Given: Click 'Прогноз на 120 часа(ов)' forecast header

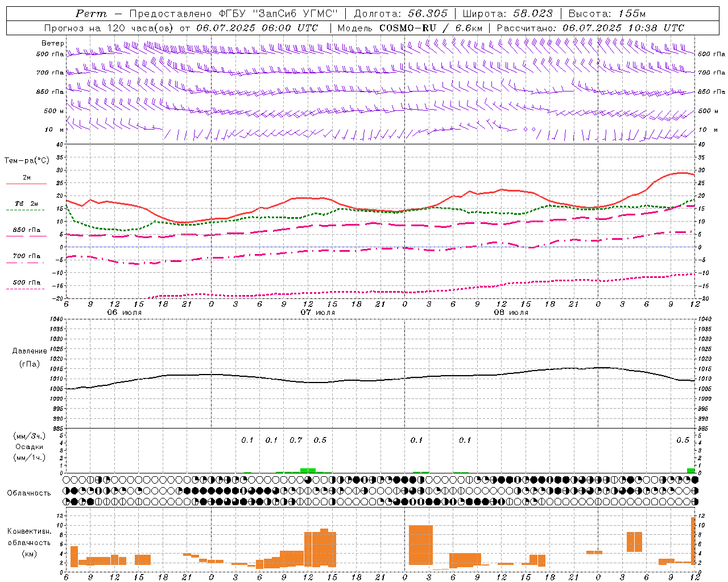Looking at the screenshot, I should (x=110, y=28).
